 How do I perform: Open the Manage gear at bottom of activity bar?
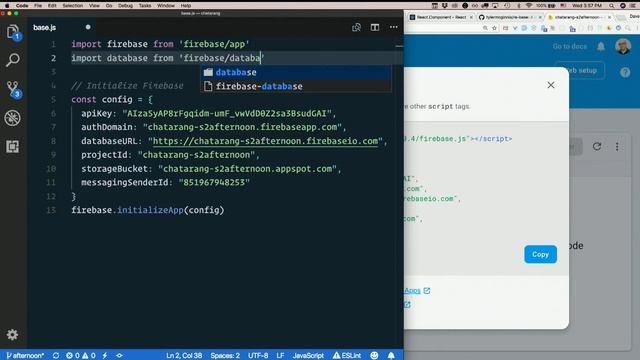pyautogui.click(x=12, y=335)
